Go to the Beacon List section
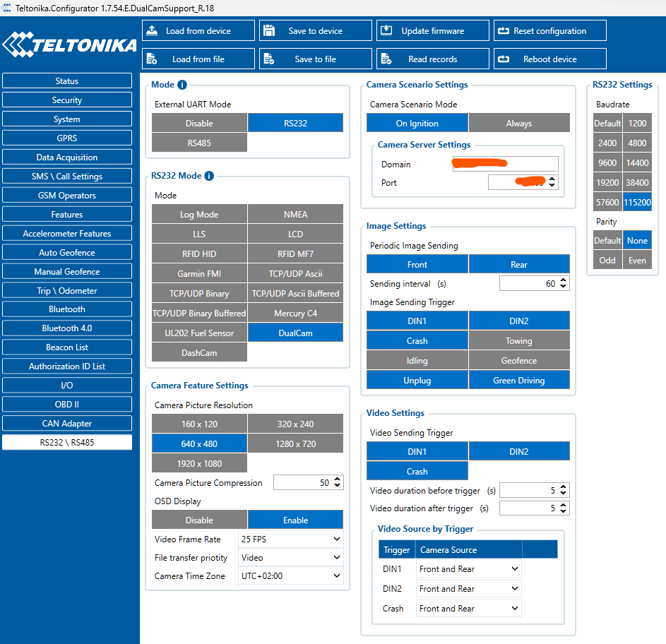 (67, 347)
